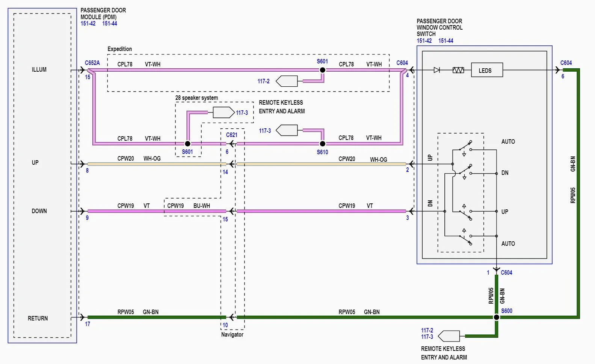Click the bottom AUTO switch contact symbol
The height and width of the screenshot is (364, 595).
[x=465, y=237]
